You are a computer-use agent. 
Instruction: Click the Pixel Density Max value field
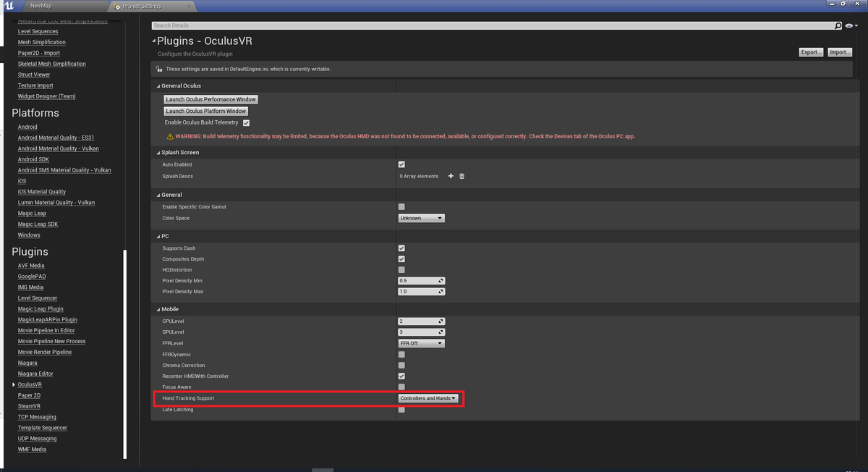coord(421,292)
